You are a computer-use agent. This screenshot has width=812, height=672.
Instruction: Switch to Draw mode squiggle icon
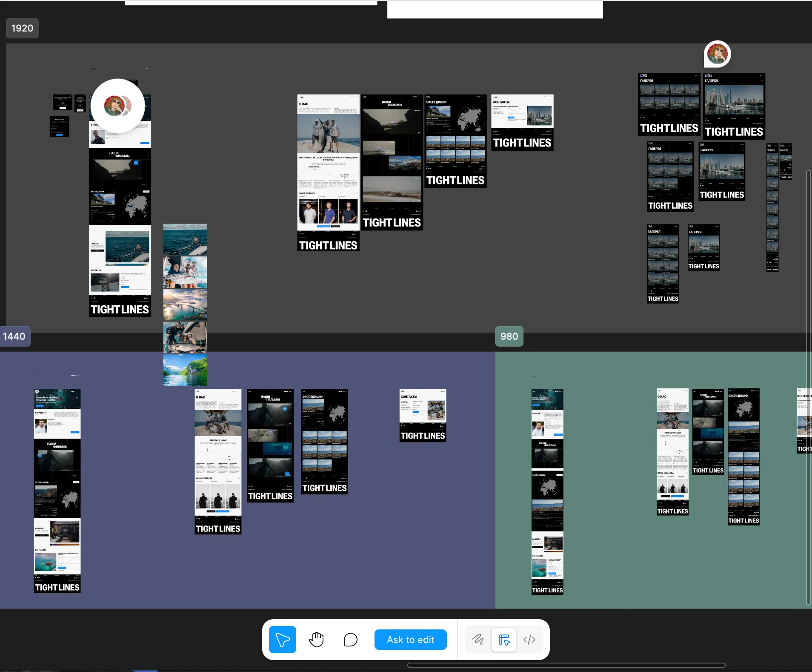[x=478, y=640]
